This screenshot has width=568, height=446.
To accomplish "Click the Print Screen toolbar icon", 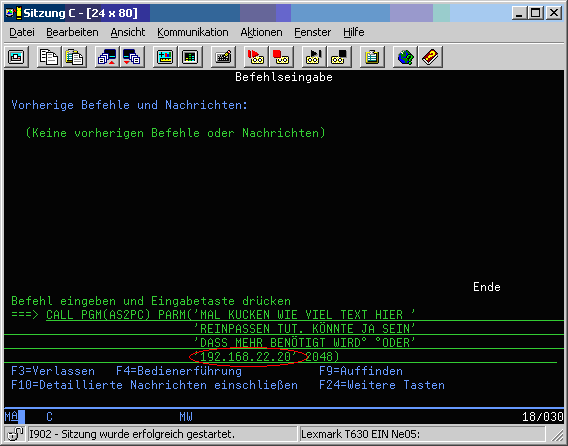I will tap(16, 57).
